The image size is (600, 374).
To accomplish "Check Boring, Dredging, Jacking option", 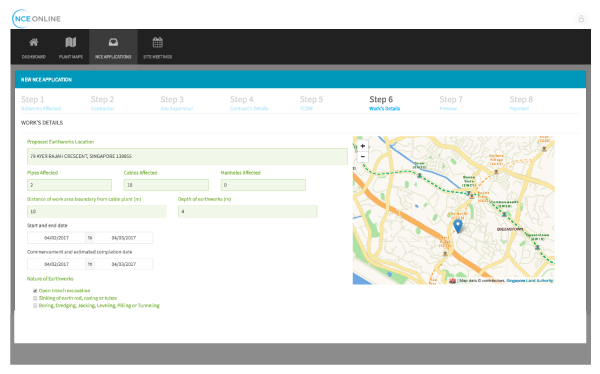I will [35, 305].
